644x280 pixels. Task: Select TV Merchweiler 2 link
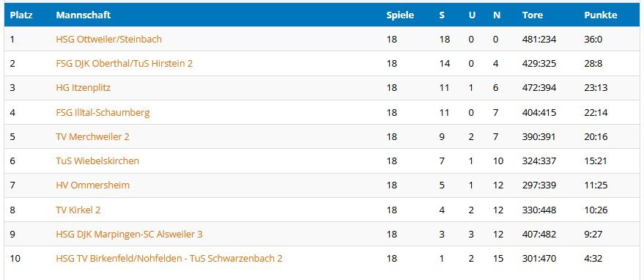[x=92, y=136]
